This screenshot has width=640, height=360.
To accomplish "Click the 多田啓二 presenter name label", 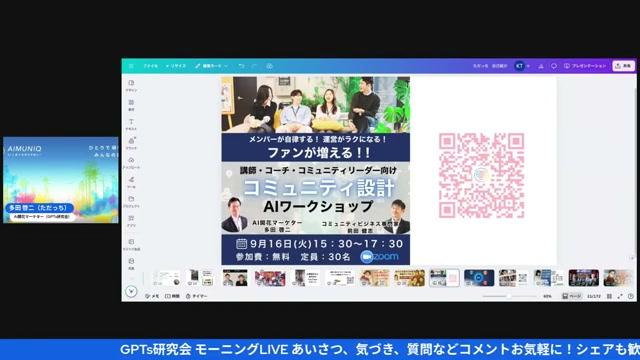I will [39, 208].
